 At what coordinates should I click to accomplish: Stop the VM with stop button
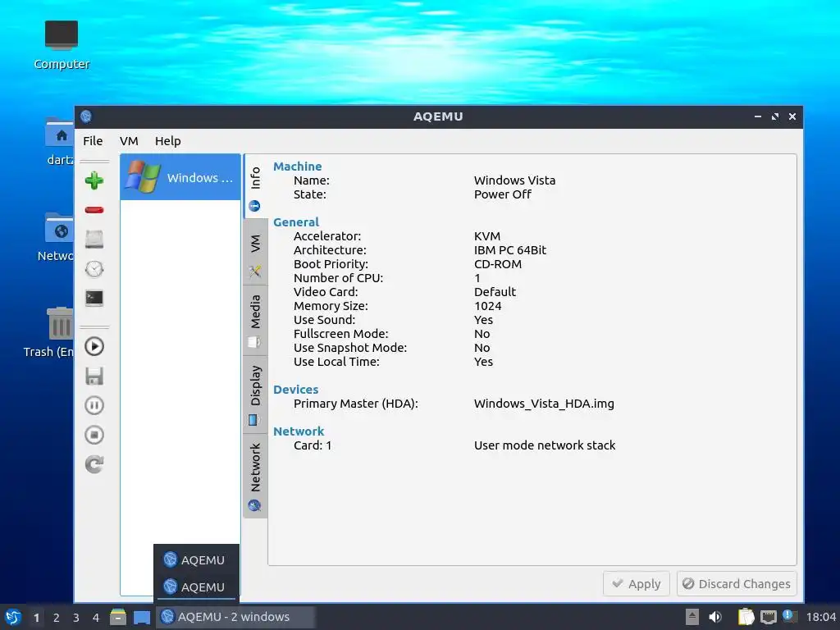pyautogui.click(x=94, y=435)
